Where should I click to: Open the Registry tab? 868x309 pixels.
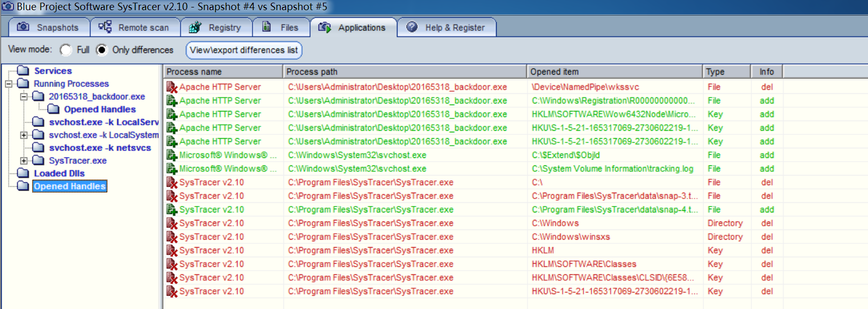(x=215, y=27)
